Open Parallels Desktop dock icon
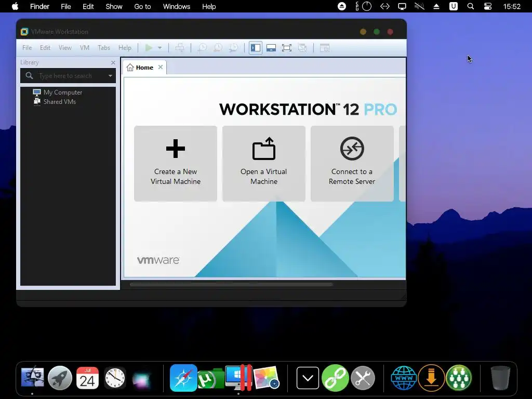This screenshot has height=399, width=532. tap(238, 378)
